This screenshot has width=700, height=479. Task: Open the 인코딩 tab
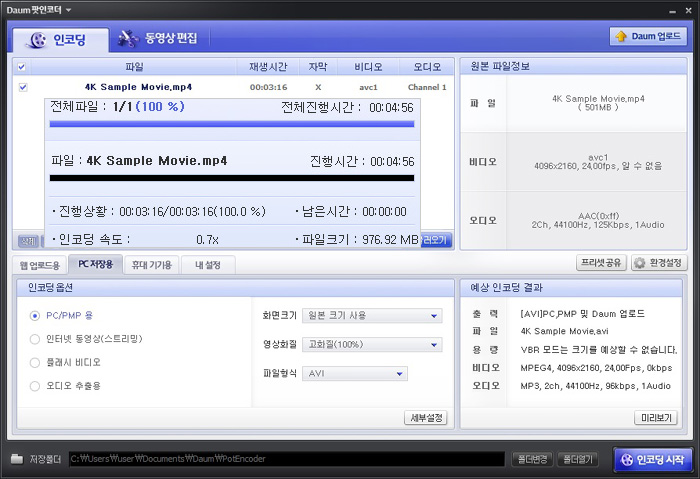60,40
